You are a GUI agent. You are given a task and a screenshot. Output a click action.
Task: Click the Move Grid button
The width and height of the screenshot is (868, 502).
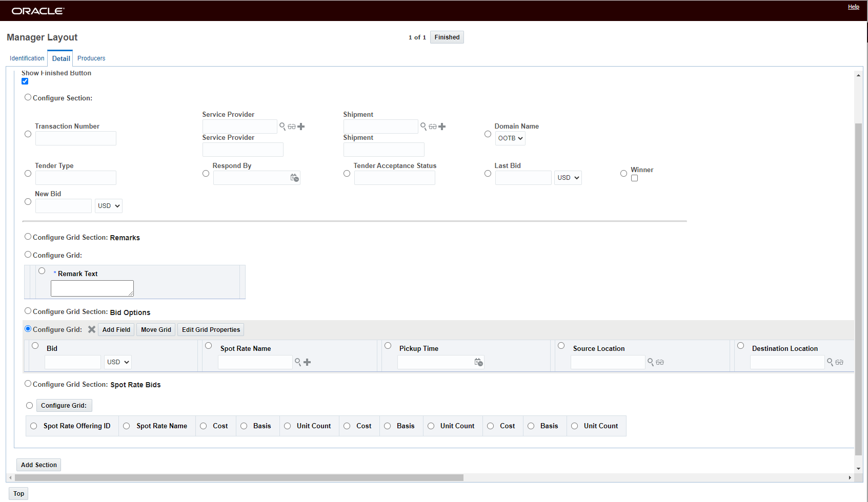tap(156, 330)
